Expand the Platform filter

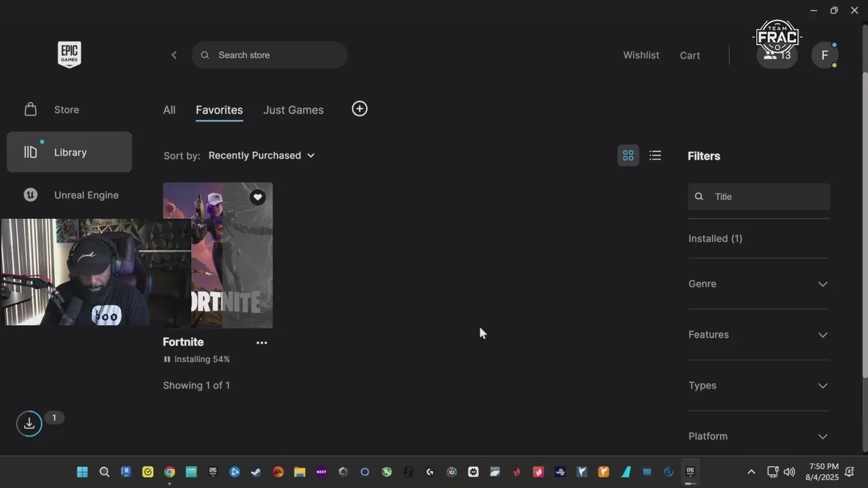(x=759, y=436)
